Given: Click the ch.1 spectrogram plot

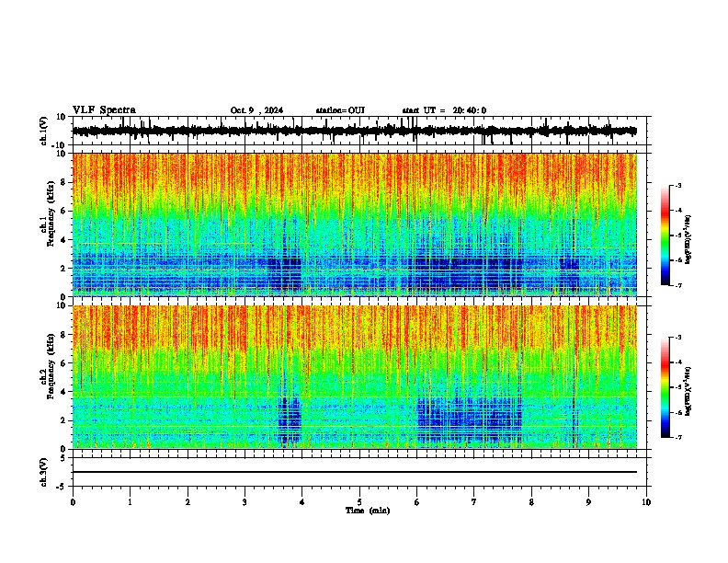Looking at the screenshot, I should 355,224.
